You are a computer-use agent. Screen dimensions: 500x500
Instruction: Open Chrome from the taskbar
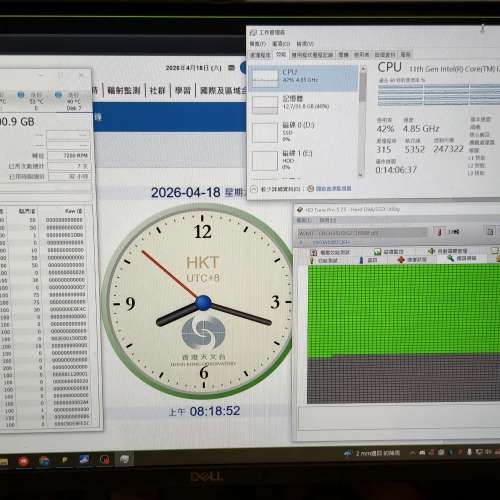44,461
